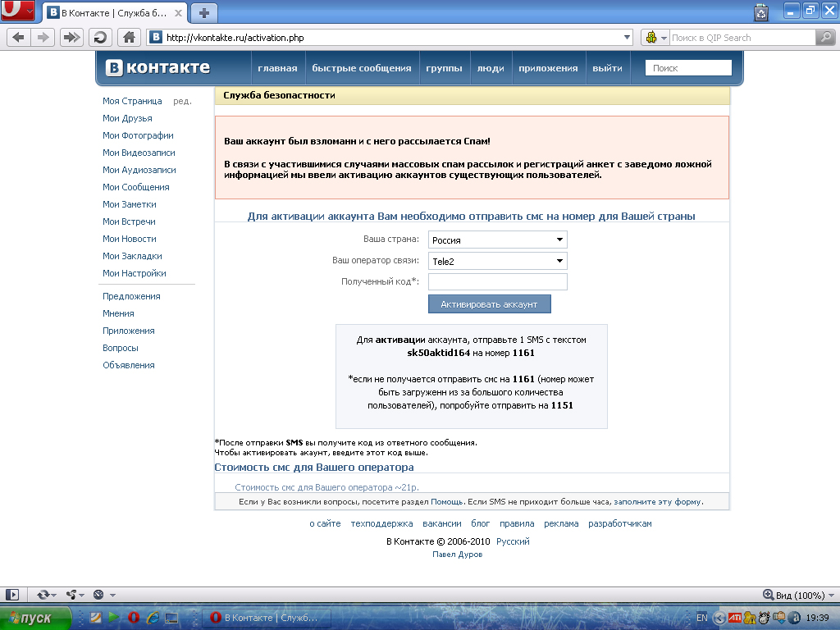Launch Internet Explorer from quick launch
The height and width of the screenshot is (630, 840).
tap(153, 618)
